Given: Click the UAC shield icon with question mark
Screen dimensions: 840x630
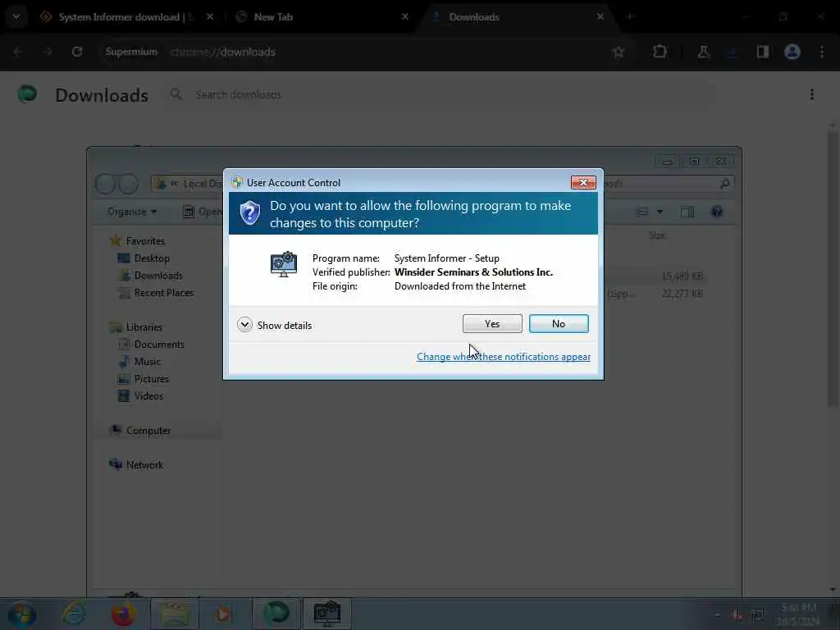Looking at the screenshot, I should coord(249,213).
